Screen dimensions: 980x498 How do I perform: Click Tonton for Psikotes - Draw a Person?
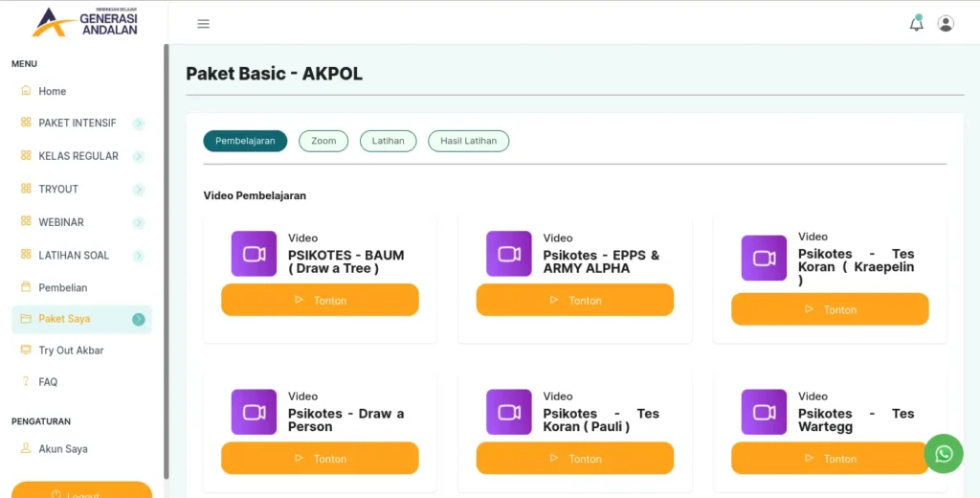click(320, 458)
